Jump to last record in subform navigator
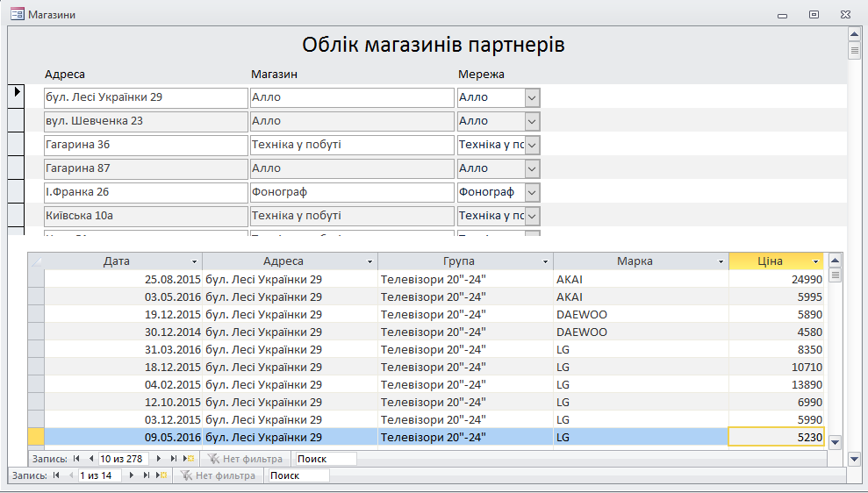The width and height of the screenshot is (868, 493). 173,459
